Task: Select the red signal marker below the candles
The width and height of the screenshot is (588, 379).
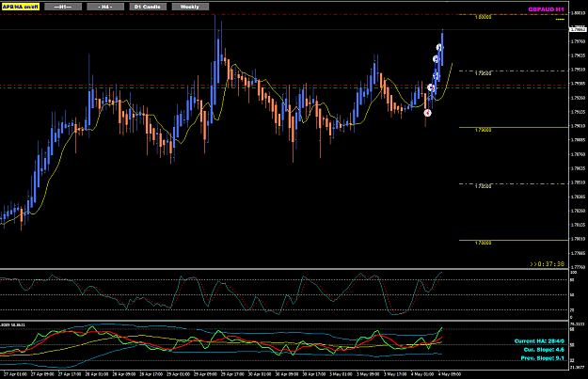Action: point(427,113)
